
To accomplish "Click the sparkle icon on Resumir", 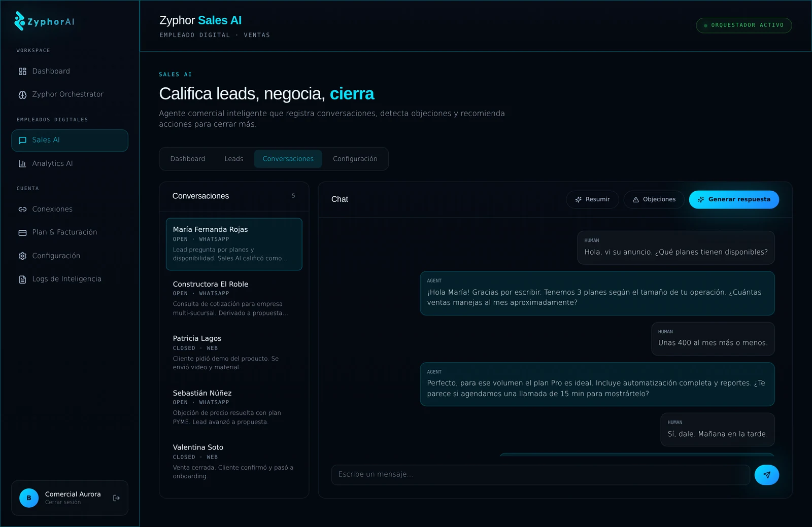I will pos(578,200).
